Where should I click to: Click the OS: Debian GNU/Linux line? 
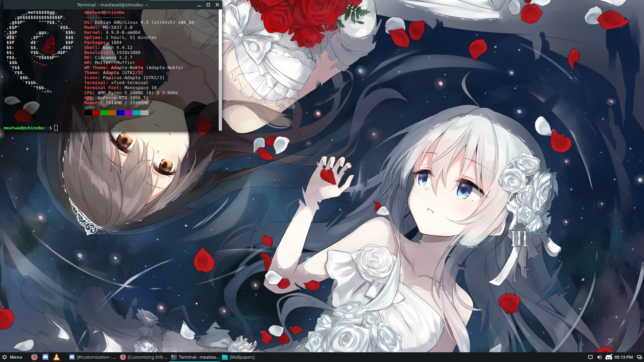pyautogui.click(x=139, y=22)
